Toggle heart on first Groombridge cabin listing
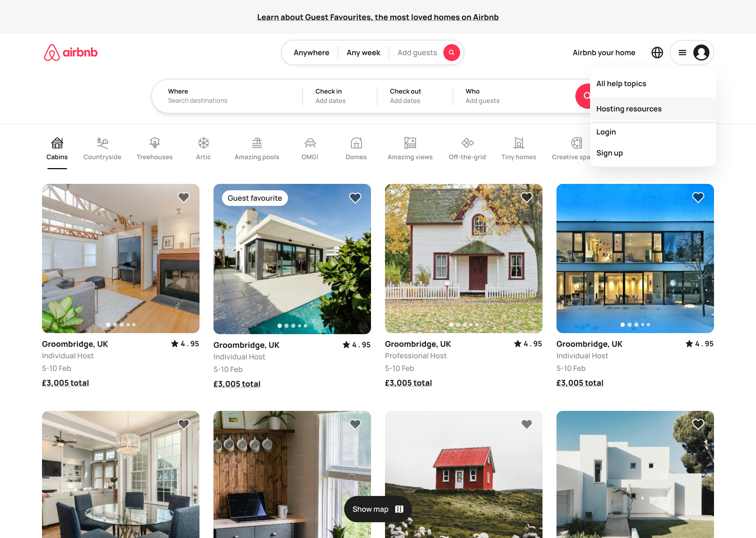The image size is (756, 538). tap(184, 198)
